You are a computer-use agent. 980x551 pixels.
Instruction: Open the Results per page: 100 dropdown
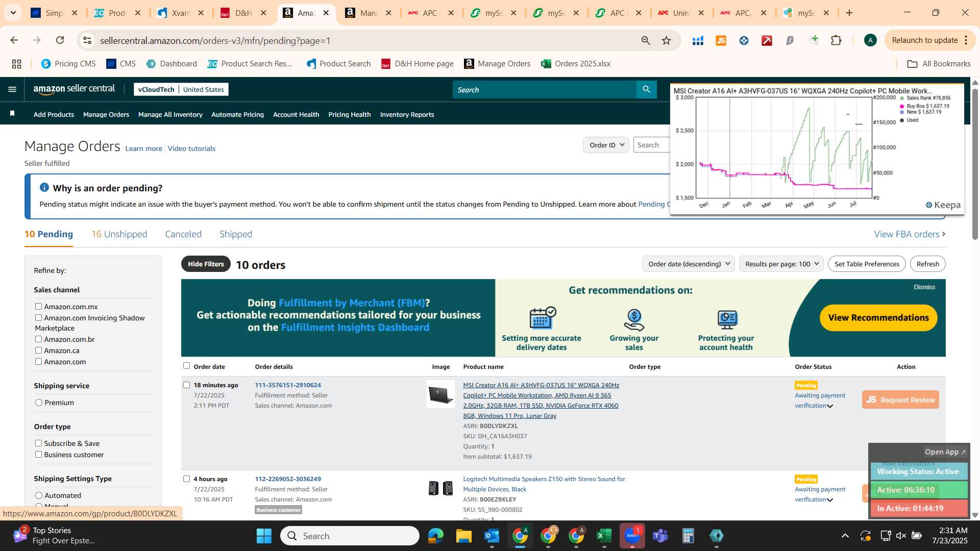[x=781, y=264]
